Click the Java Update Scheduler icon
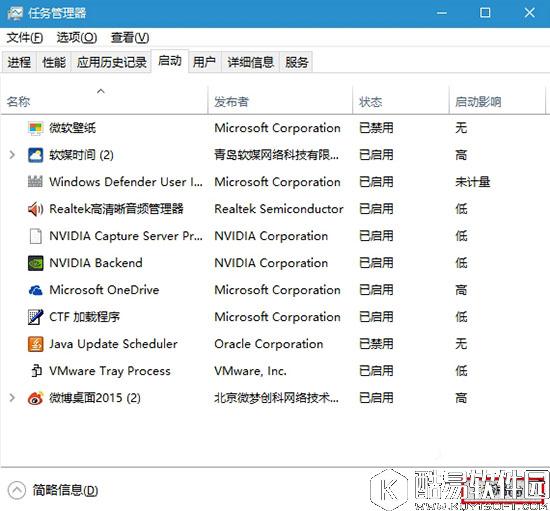Image resolution: width=550 pixels, height=511 pixels. click(x=35, y=344)
